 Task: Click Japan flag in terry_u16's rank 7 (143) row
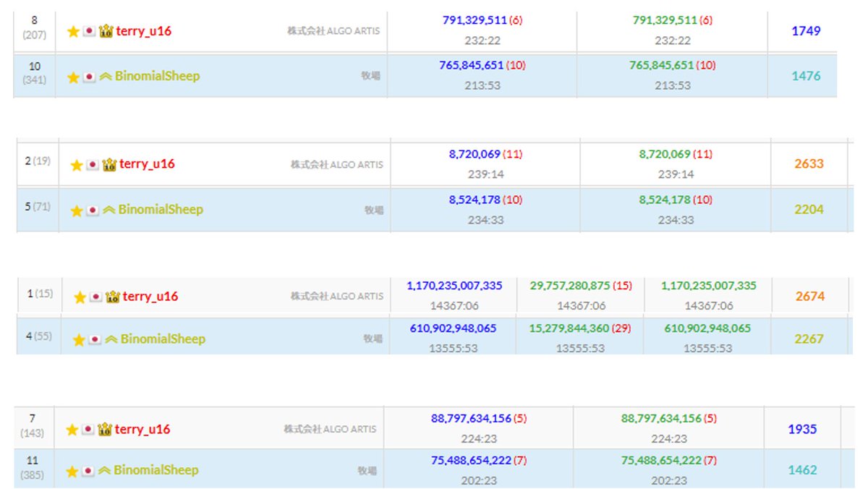click(88, 430)
